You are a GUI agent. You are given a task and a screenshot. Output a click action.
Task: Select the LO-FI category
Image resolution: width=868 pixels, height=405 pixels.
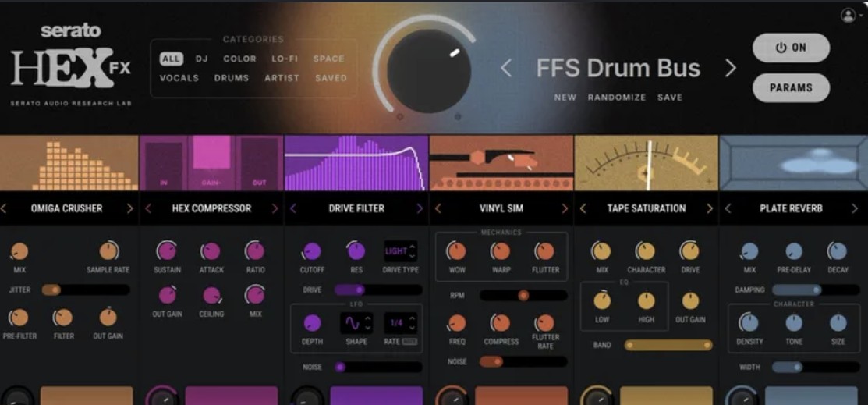pyautogui.click(x=285, y=59)
